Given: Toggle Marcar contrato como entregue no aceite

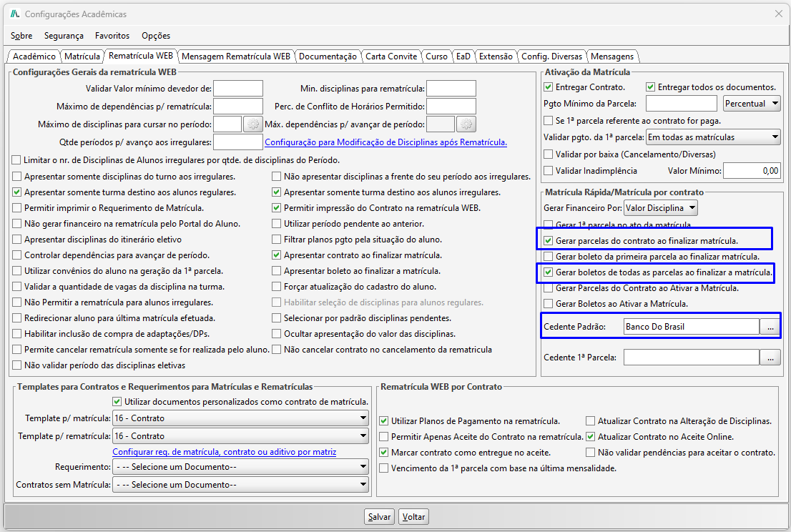Looking at the screenshot, I should [x=384, y=453].
